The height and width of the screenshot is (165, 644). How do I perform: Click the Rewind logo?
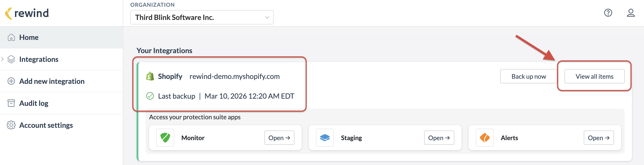point(27,13)
